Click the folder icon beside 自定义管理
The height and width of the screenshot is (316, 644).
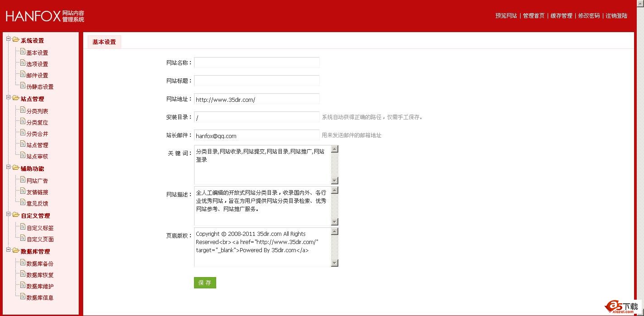[x=16, y=215]
